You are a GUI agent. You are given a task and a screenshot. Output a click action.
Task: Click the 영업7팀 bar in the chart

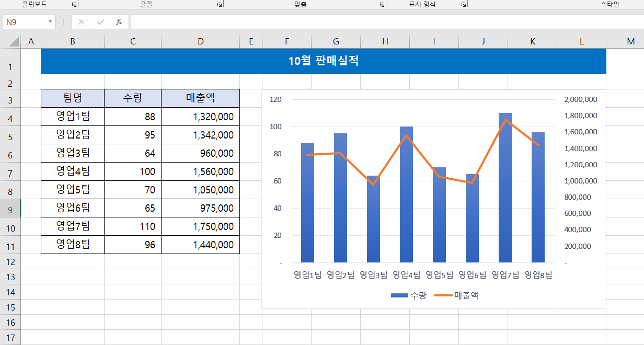[505, 188]
